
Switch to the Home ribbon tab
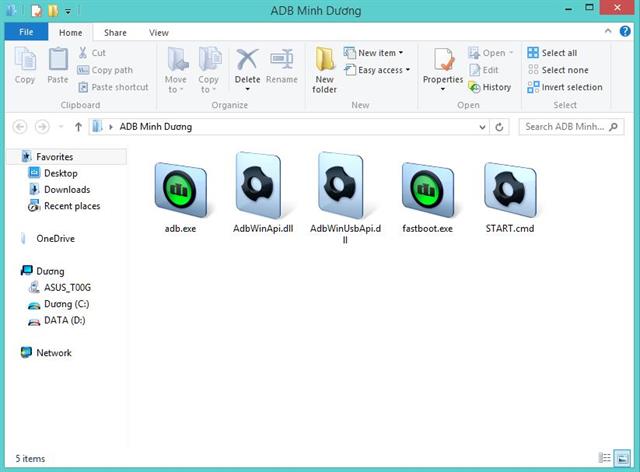[71, 32]
